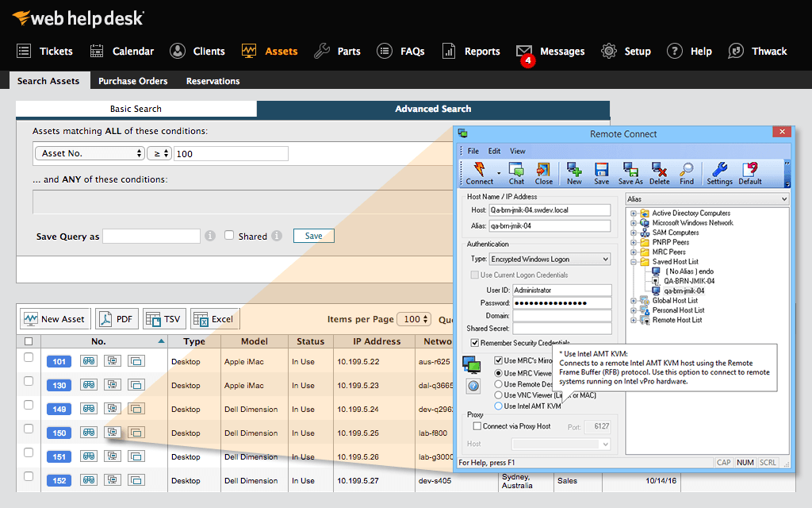This screenshot has height=508, width=812.
Task: Click the Save button for the query
Action: coord(313,236)
